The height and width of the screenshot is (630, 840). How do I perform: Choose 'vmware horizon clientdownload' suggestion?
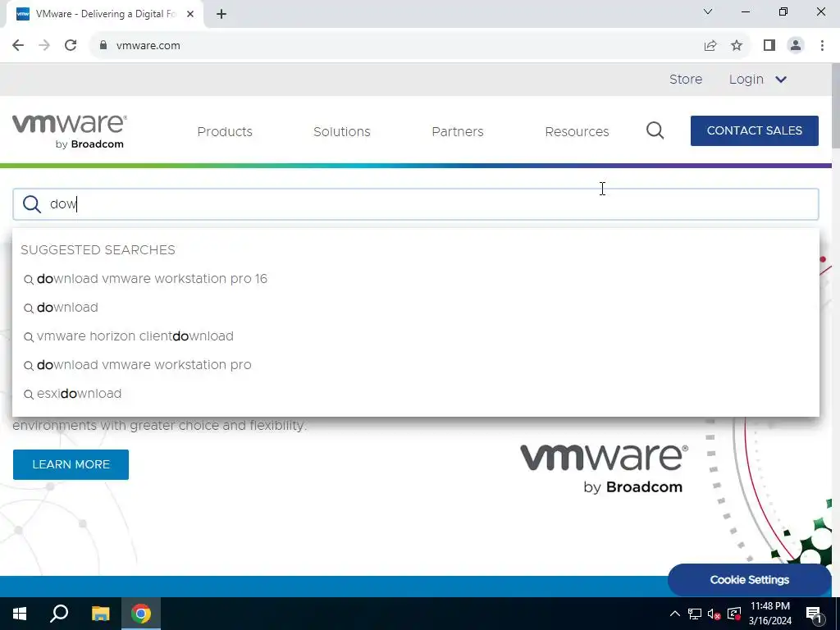pos(135,336)
